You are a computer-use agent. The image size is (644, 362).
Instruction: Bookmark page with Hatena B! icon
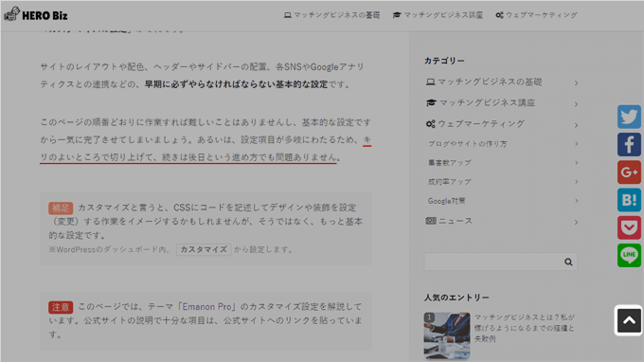(x=629, y=200)
